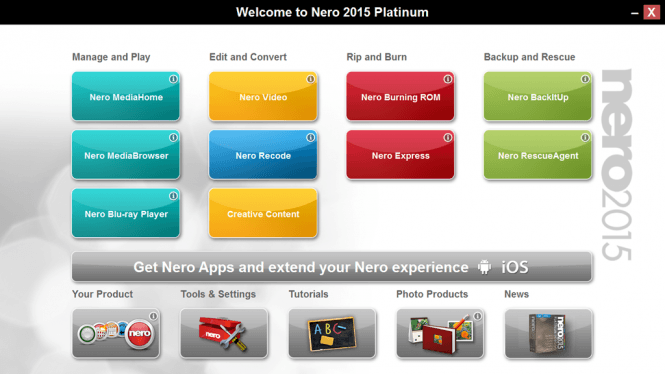This screenshot has width=665, height=374.
Task: Click the Get Nero Apps banner
Action: coord(332,267)
